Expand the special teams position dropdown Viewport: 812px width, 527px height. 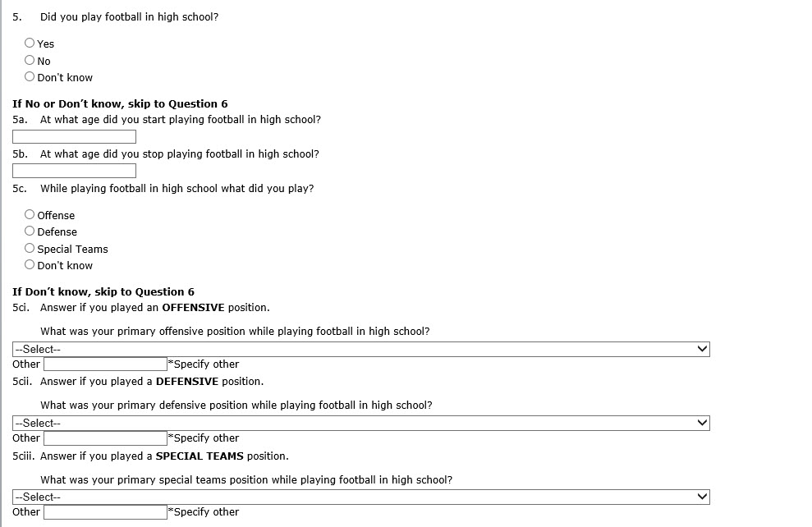[x=361, y=497]
